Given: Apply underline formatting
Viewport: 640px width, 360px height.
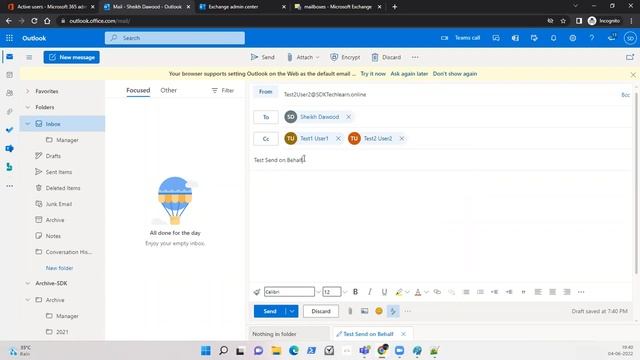Looking at the screenshot, I should point(384,292).
